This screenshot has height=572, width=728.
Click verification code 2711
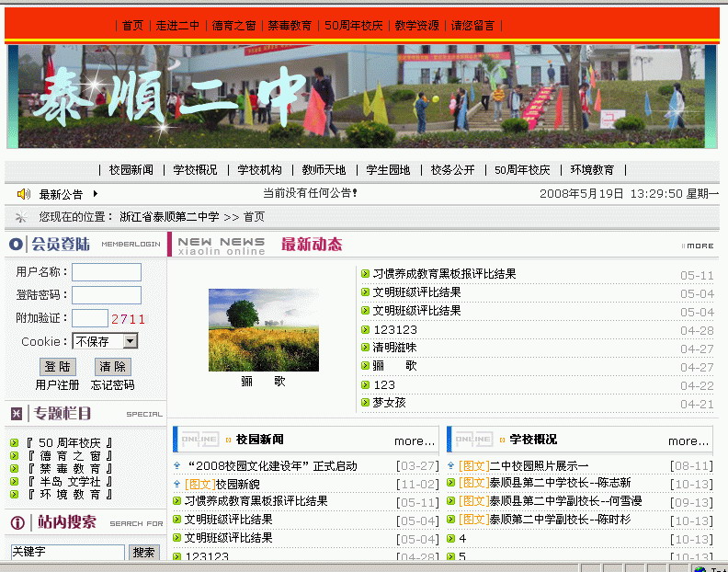[x=128, y=319]
